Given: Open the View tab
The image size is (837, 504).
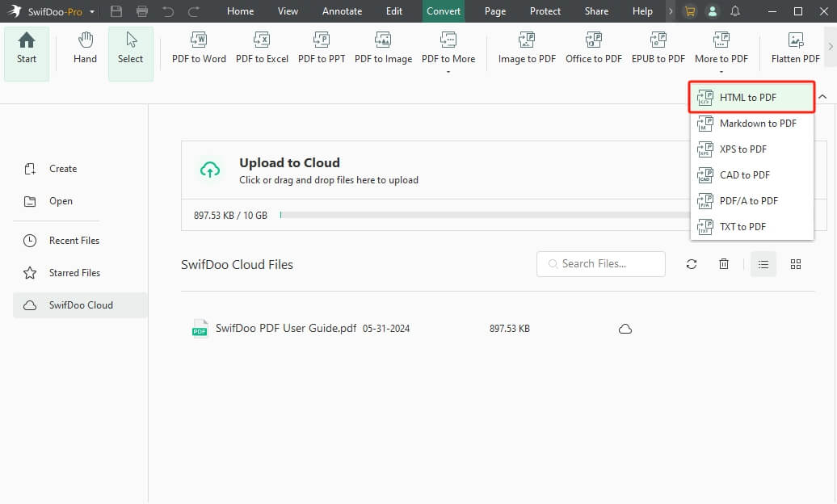Looking at the screenshot, I should pos(288,11).
